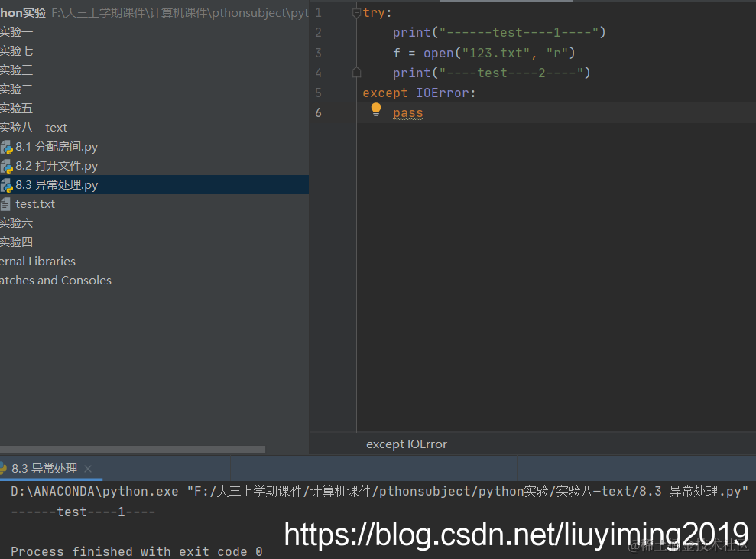
Task: Click the text file icon of test.txt
Action: pyautogui.click(x=5, y=204)
